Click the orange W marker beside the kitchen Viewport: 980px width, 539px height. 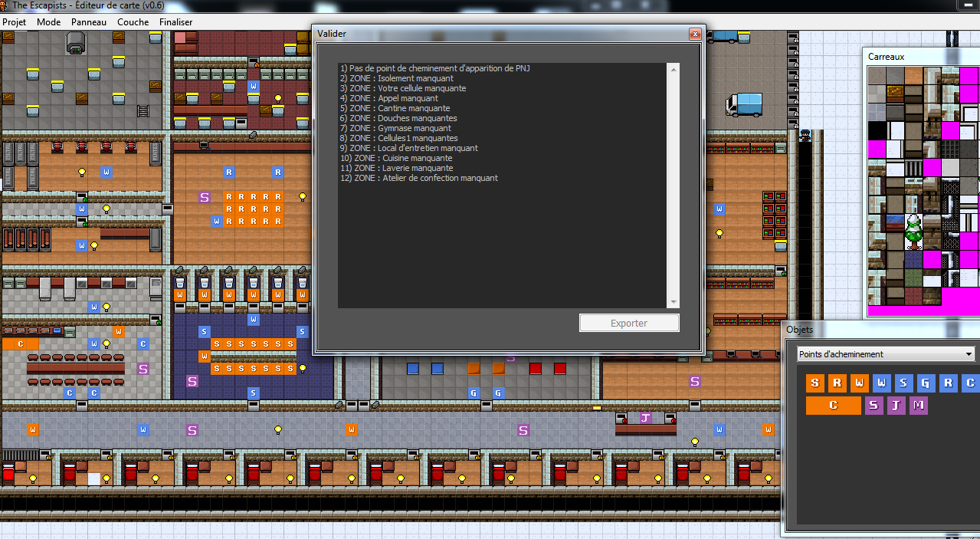pyautogui.click(x=119, y=332)
